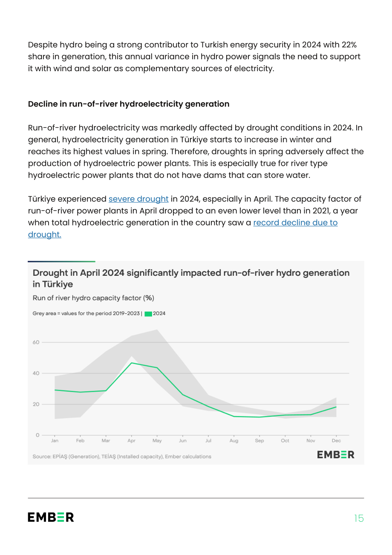Click the 'drought.' link continuation
This screenshot has height=555, width=392.
point(45,234)
